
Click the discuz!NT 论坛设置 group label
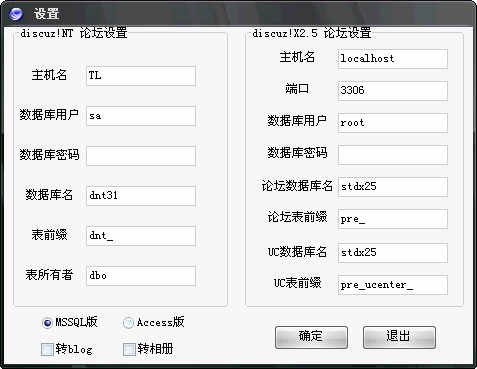(x=74, y=33)
